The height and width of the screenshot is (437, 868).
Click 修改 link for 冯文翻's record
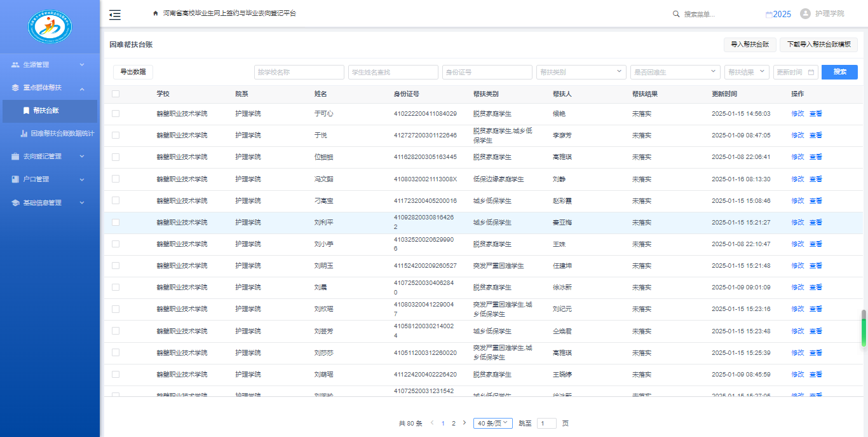tap(797, 179)
